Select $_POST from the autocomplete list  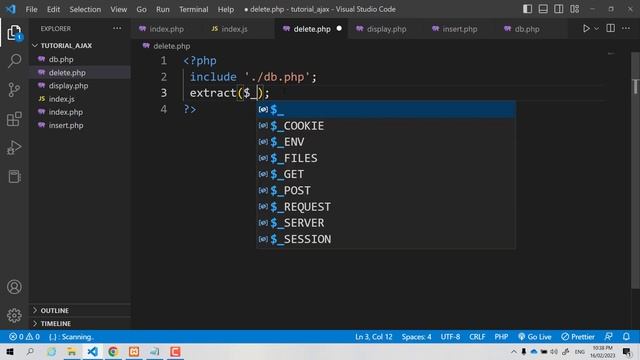pos(386,191)
